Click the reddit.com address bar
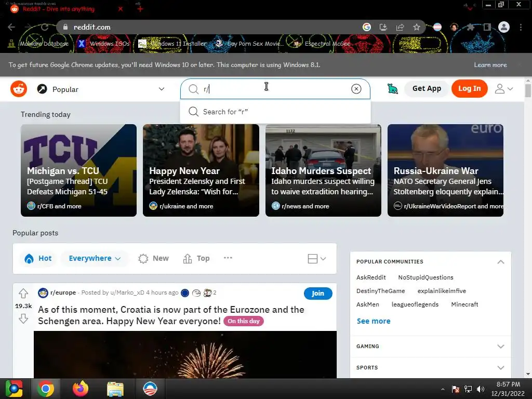Screen dimensions: 532x399 pos(210,27)
